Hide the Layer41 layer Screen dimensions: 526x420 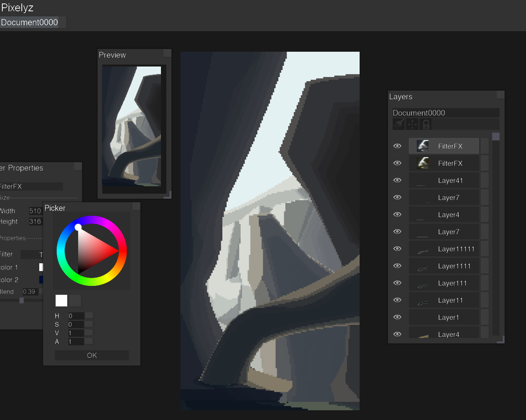click(x=397, y=180)
